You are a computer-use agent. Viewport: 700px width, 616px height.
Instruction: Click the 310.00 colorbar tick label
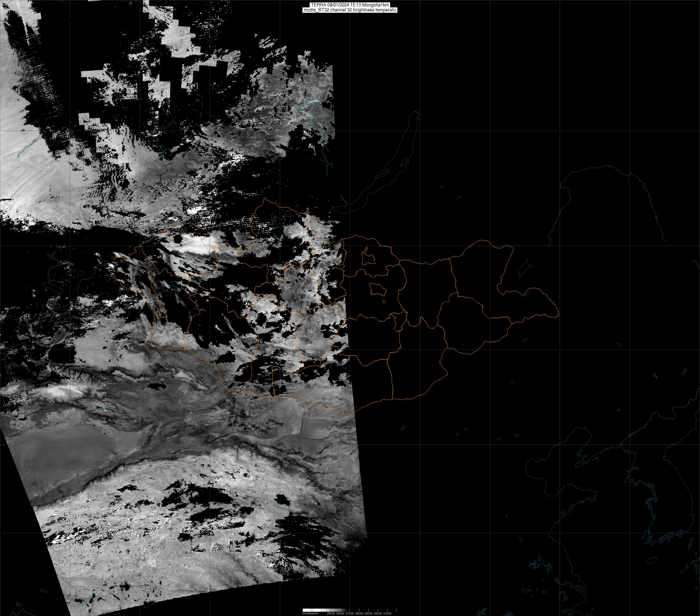tap(387, 613)
